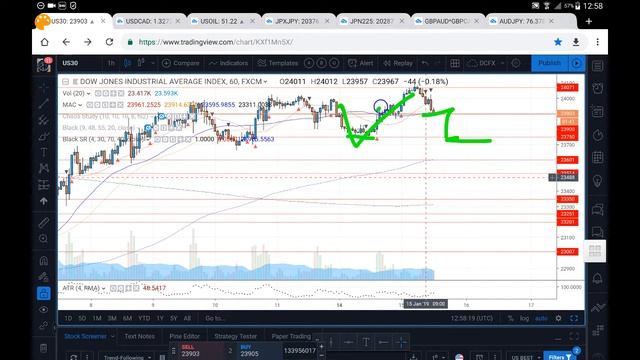This screenshot has height=360, width=640.
Task: Navigate back in the browser
Action: 66,42
